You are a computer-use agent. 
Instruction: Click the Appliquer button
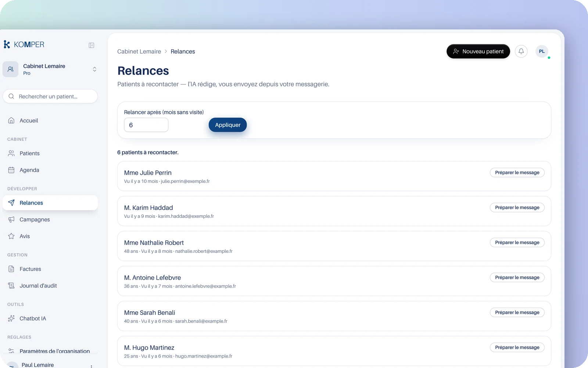[x=227, y=125]
